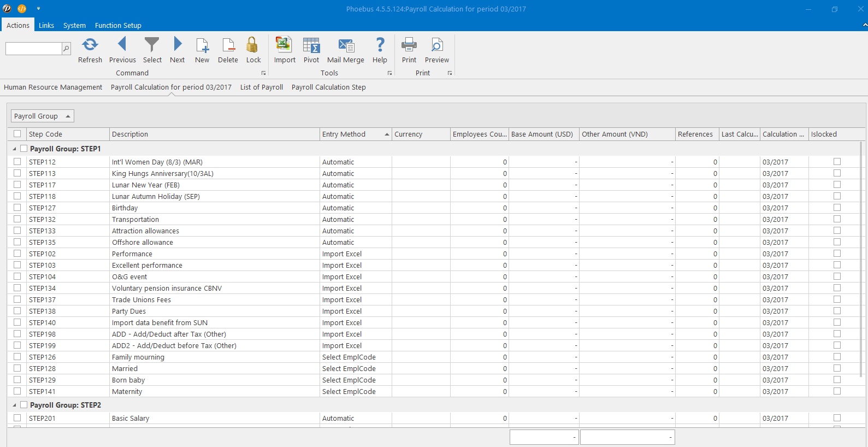Toggle Islocked checkbox for STEP113

(x=837, y=173)
